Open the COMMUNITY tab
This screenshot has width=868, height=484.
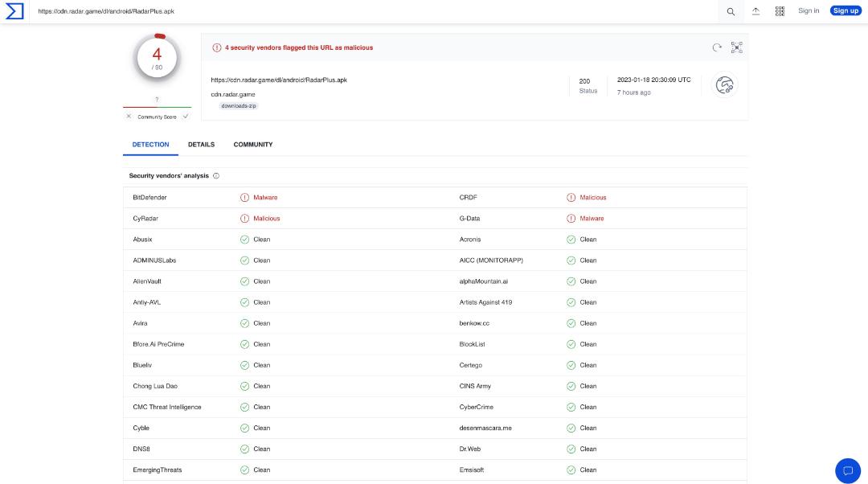coord(253,145)
